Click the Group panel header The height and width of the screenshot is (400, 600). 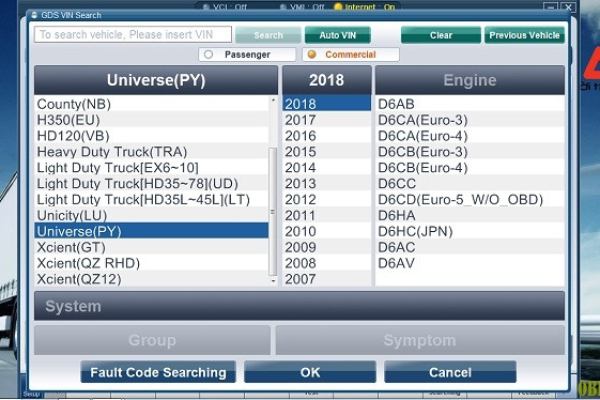click(152, 340)
